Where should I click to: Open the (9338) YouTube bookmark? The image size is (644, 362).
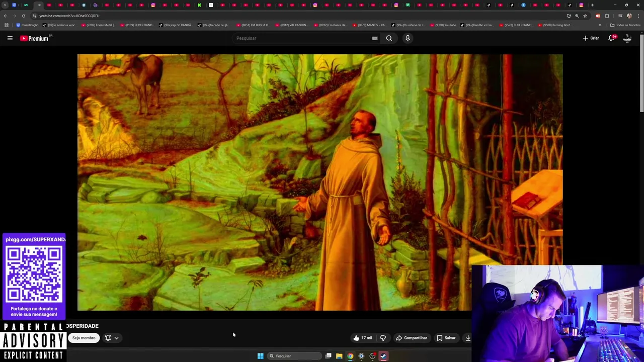tap(443, 25)
